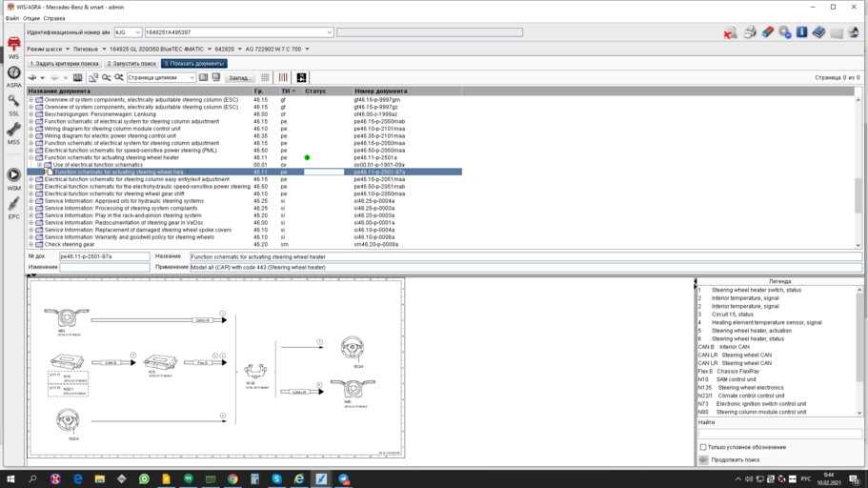Click the colored vertical lines icon
The width and height of the screenshot is (868, 488).
(x=283, y=77)
